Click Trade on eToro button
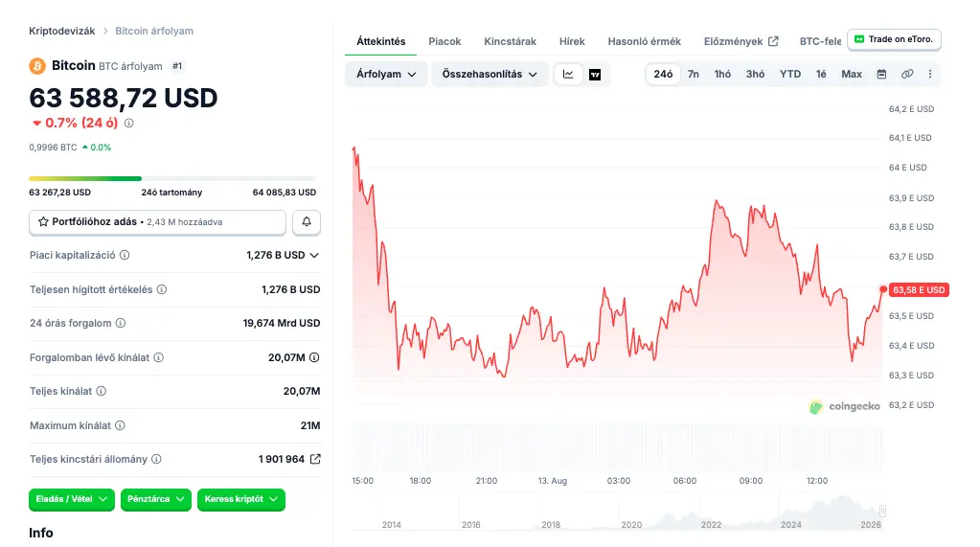 tap(895, 39)
